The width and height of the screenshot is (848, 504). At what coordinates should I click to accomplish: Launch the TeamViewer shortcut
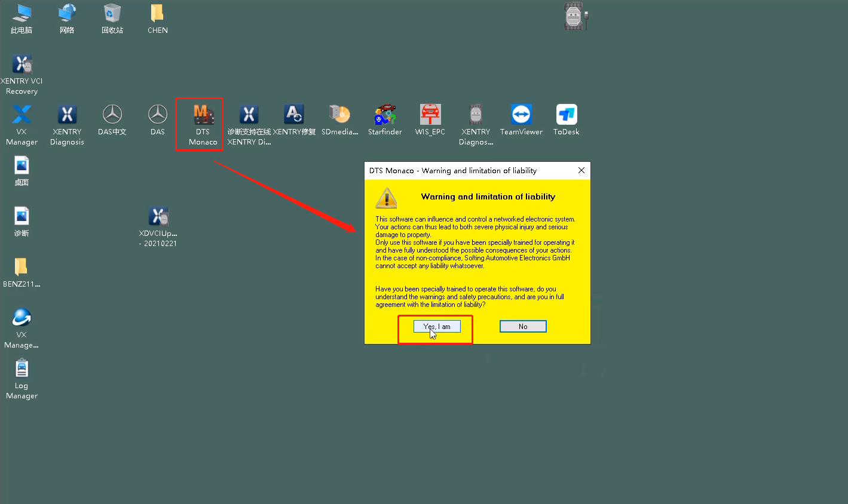click(x=521, y=120)
